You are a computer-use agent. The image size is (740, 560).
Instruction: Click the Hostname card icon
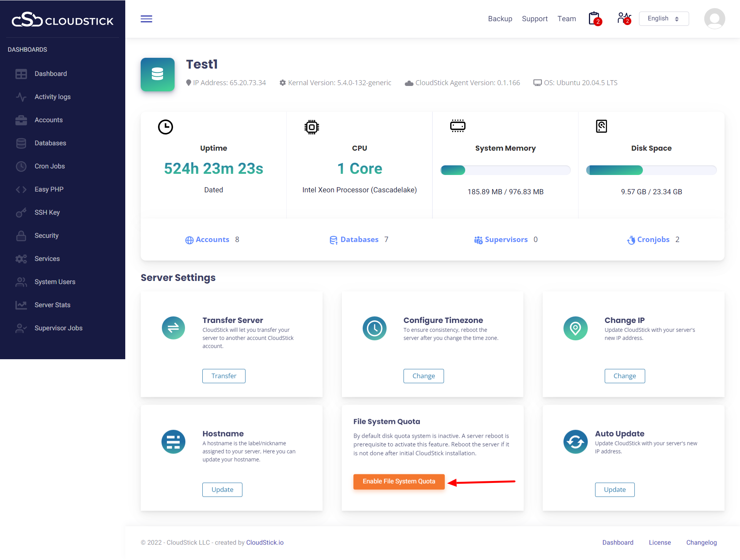click(x=173, y=442)
